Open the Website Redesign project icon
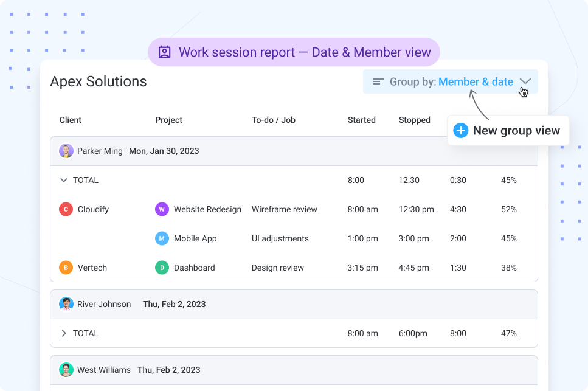The image size is (588, 391). click(162, 209)
